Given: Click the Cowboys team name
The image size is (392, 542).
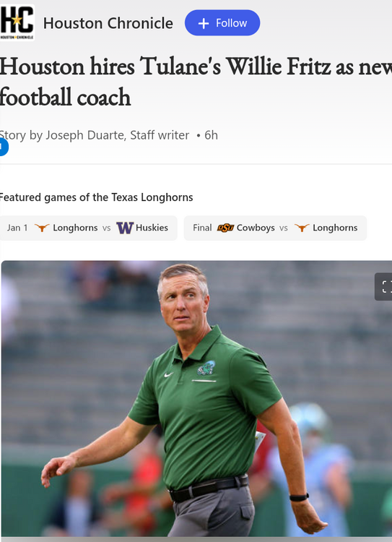Looking at the screenshot, I should (256, 228).
